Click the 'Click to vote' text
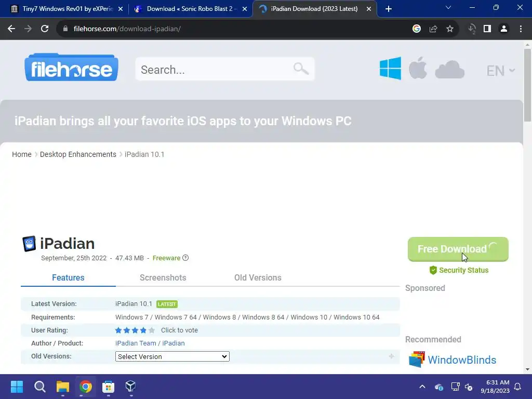 [179, 330]
